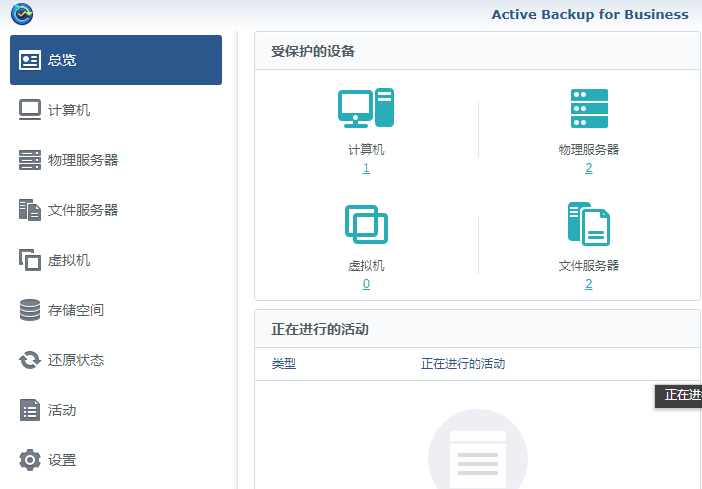This screenshot has height=489, width=702.
Task: Open the 物理服务器 sidebar section
Action: coord(83,160)
